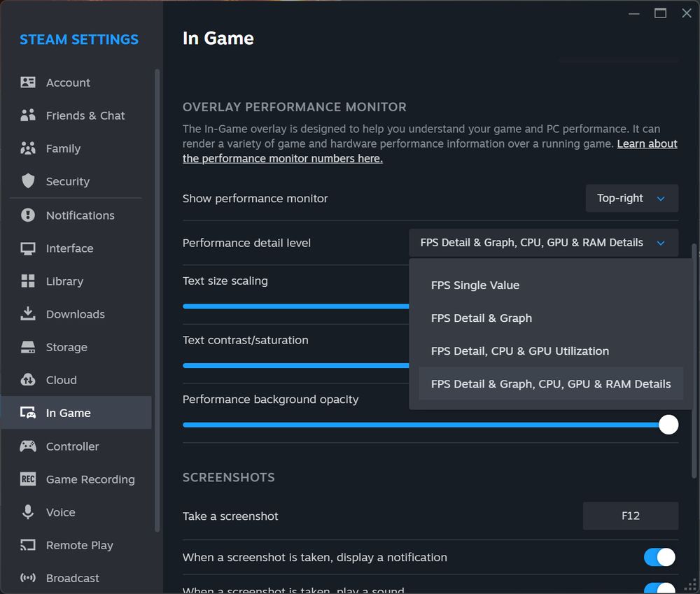Click the Family group icon
This screenshot has height=594, width=700.
pos(28,148)
